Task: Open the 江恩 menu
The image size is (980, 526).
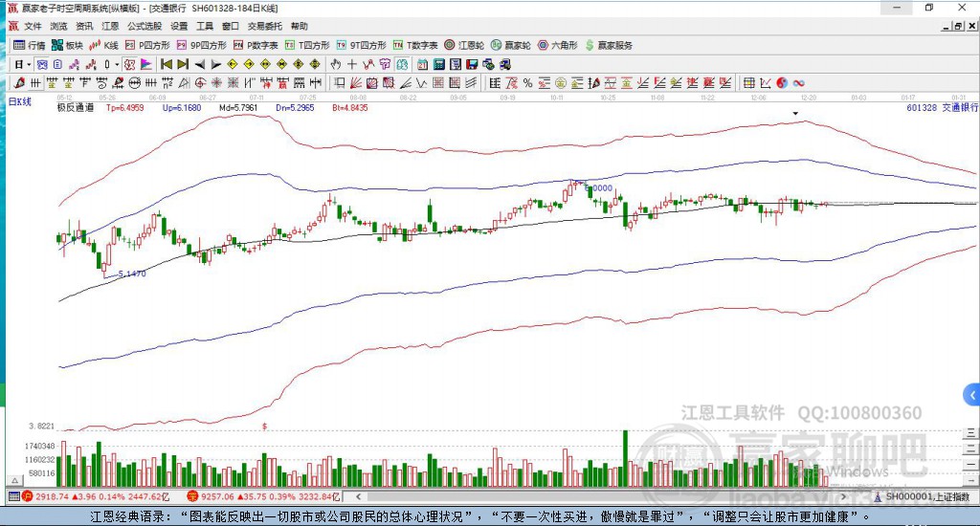Action: [x=110, y=26]
